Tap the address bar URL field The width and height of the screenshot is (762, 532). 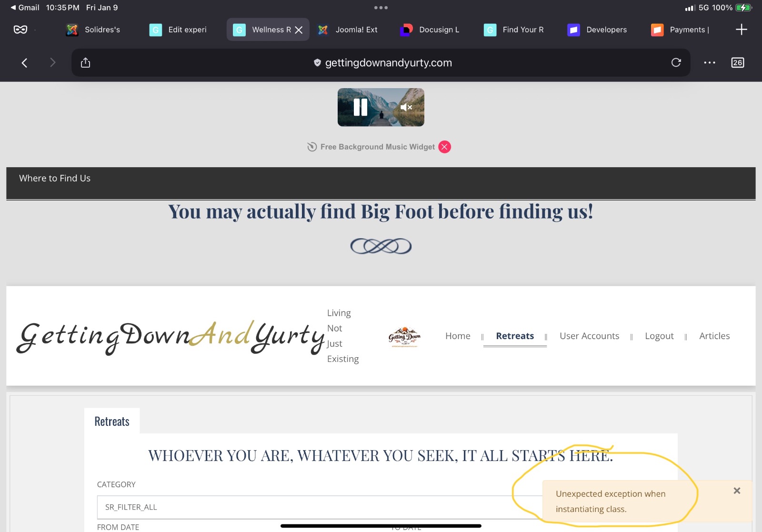381,62
